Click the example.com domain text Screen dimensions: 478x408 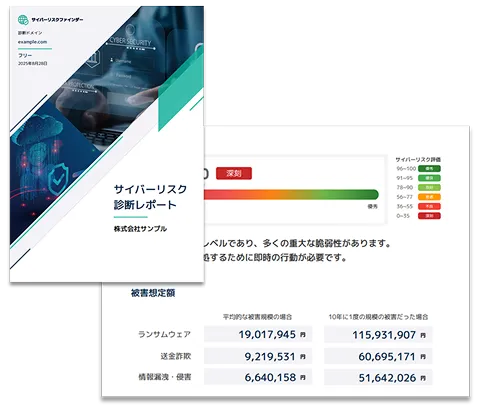[x=32, y=42]
